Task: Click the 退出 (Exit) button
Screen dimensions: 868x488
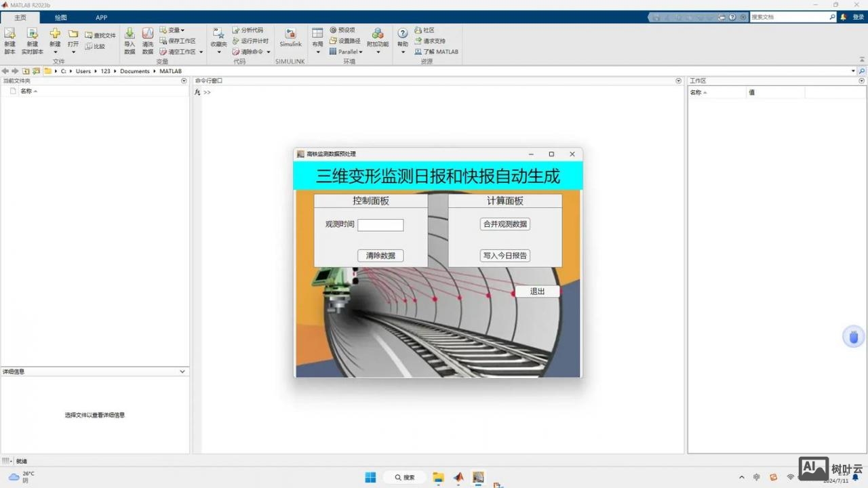Action: click(x=537, y=291)
